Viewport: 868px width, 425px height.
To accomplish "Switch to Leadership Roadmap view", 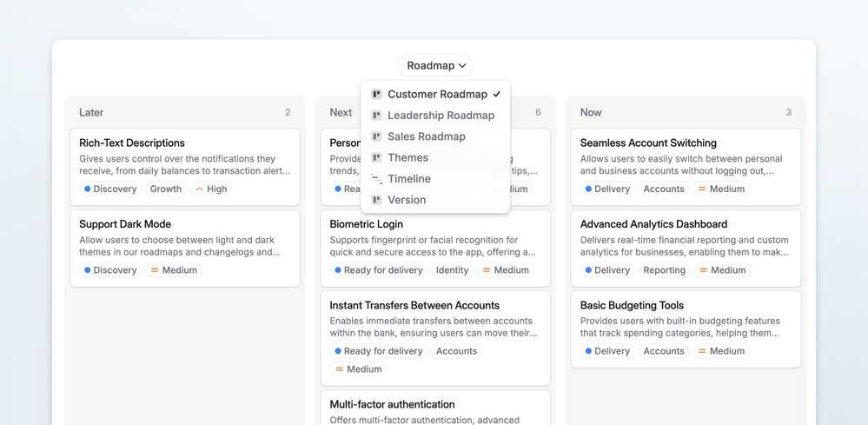I will 435,115.
